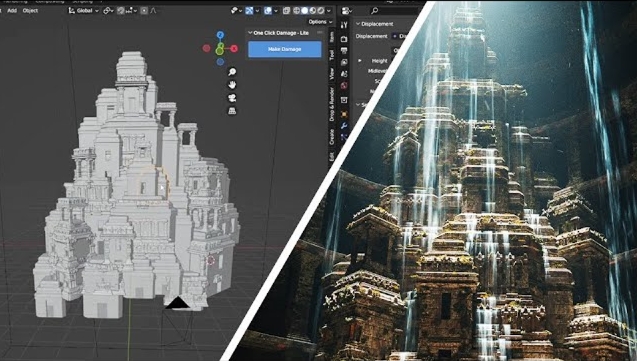Open the Options dropdown
Screen dimensions: 637x361
(x=320, y=22)
